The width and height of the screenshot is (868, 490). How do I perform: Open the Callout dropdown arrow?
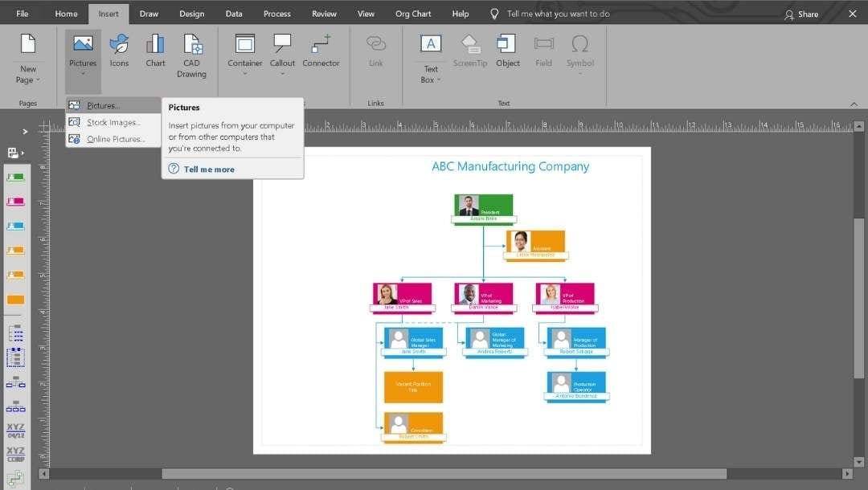[282, 74]
